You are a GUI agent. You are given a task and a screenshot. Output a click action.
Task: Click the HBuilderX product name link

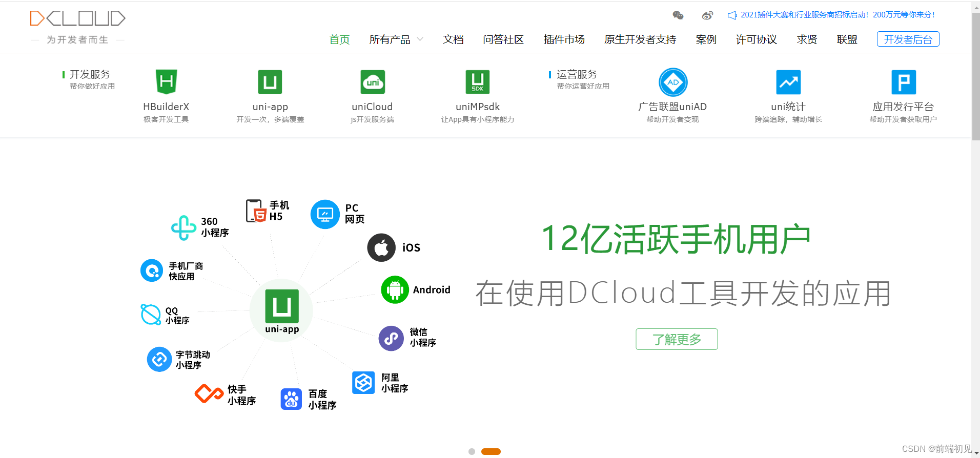(166, 107)
